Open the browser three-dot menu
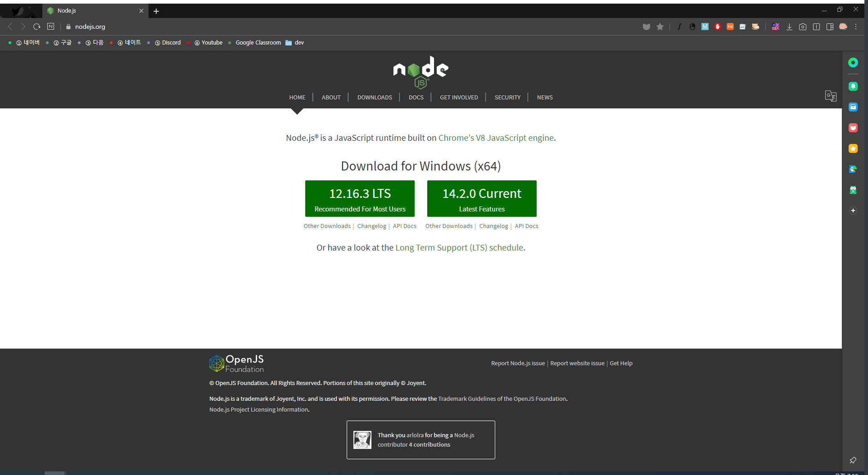The width and height of the screenshot is (868, 475). tap(856, 27)
